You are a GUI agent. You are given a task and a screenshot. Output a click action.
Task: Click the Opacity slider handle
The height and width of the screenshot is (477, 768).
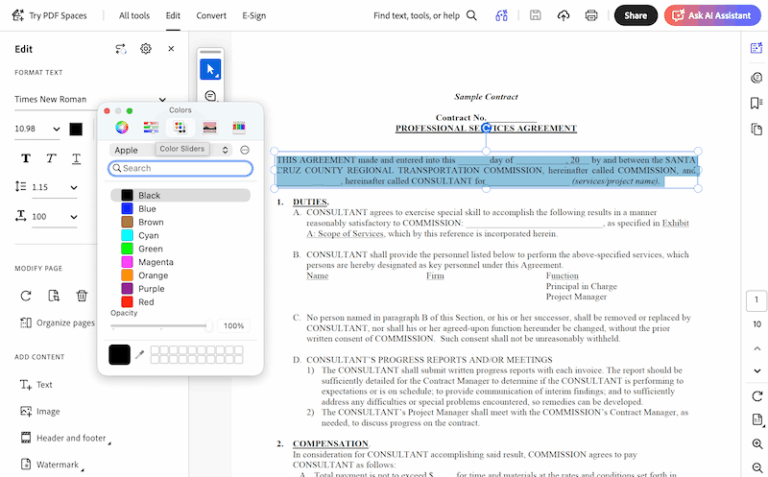coord(209,326)
